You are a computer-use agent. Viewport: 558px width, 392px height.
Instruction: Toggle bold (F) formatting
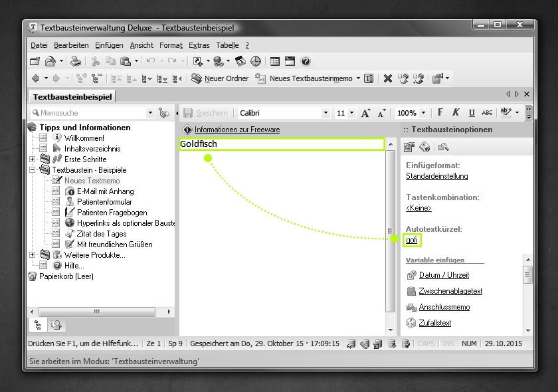(x=440, y=113)
